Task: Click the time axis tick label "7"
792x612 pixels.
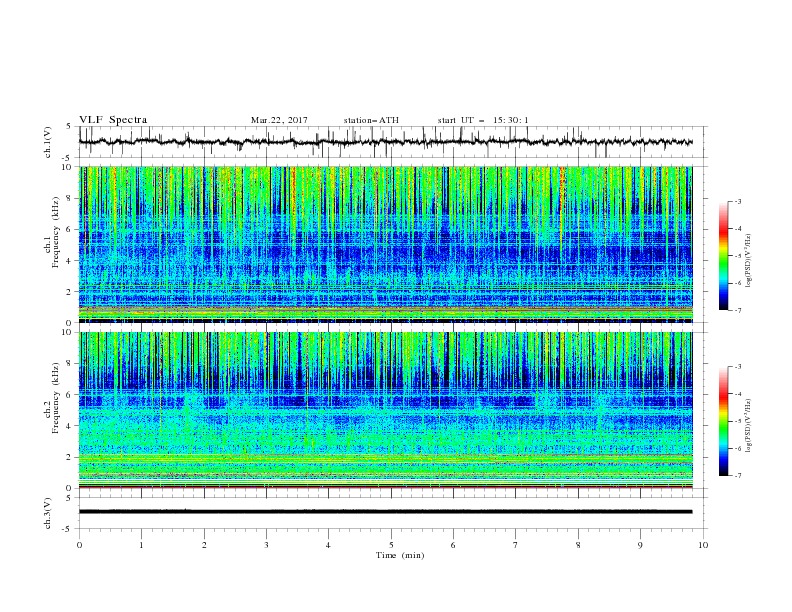Action: (x=516, y=545)
